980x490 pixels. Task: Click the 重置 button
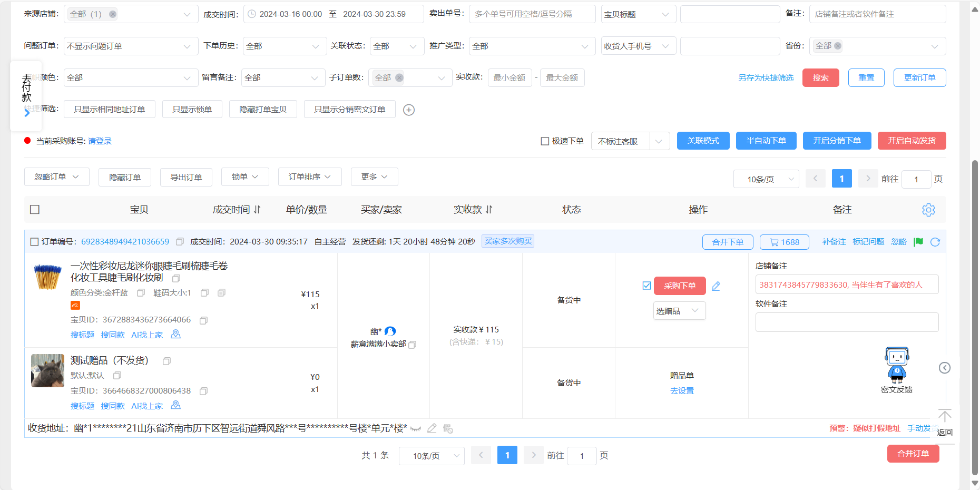click(x=866, y=78)
